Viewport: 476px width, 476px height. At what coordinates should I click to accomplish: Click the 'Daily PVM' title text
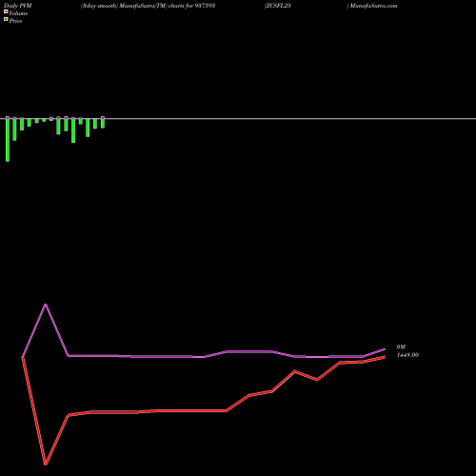(18, 6)
